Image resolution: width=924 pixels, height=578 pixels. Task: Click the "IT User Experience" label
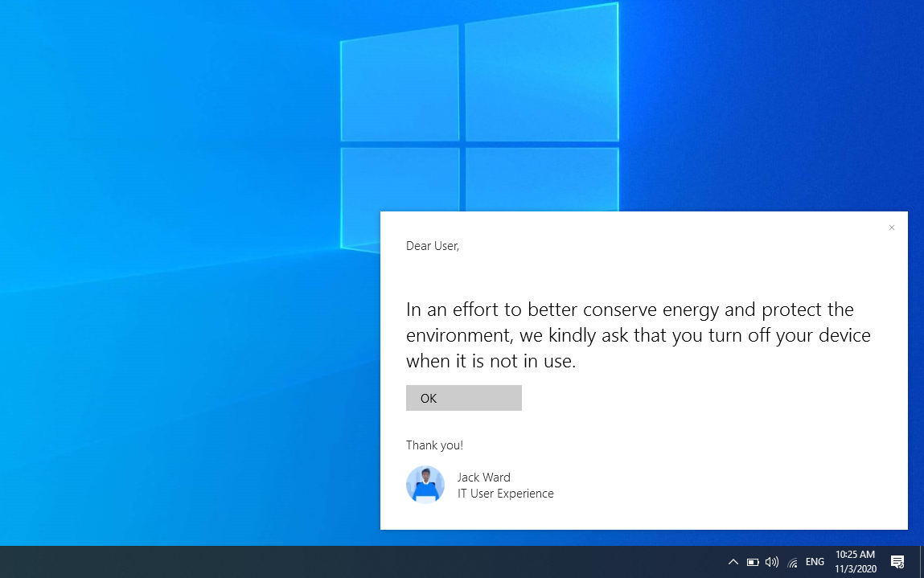point(505,494)
